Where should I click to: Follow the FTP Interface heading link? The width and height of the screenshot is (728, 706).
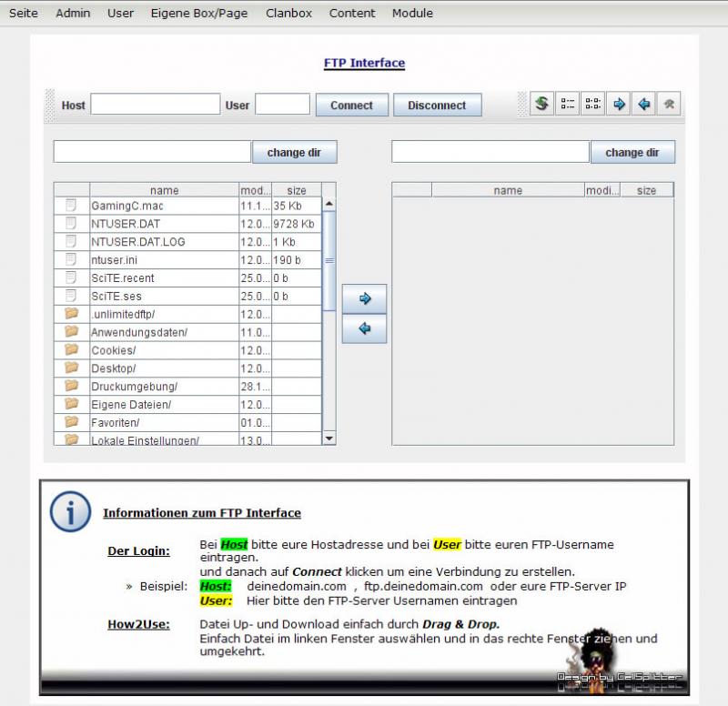(x=365, y=63)
